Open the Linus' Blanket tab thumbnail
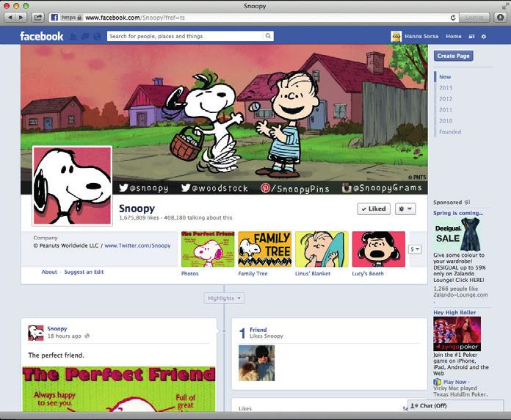 tap(322, 249)
